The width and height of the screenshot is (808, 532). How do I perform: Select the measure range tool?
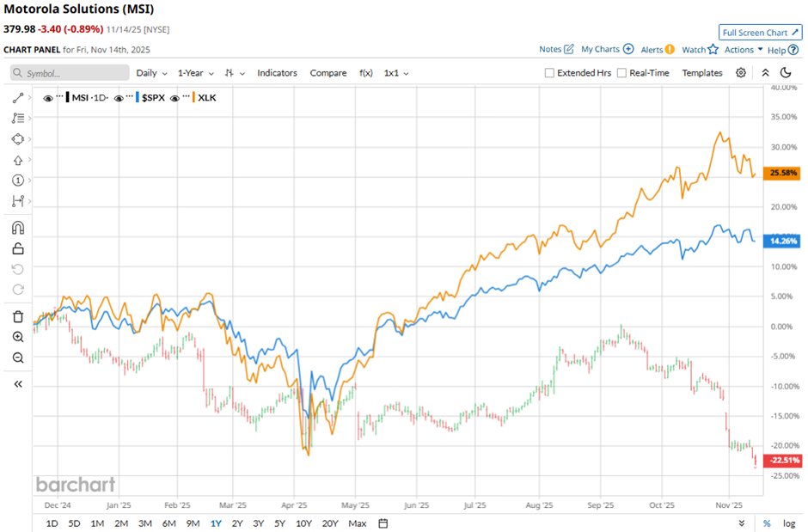18,201
